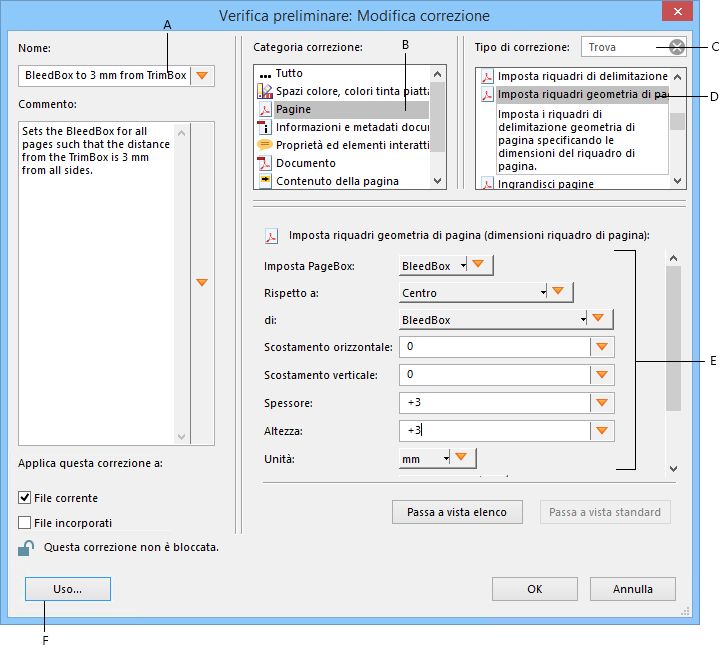The height and width of the screenshot is (649, 726).
Task: Click correction type list scroll down arrow
Action: pos(677,181)
